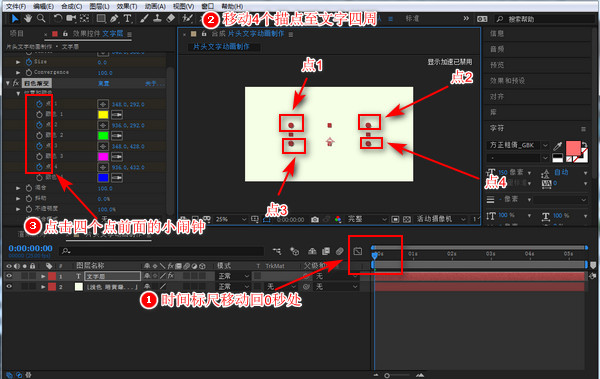Open the 动画(A) menu
Image resolution: width=600 pixels, height=379 pixels.
pos(155,7)
